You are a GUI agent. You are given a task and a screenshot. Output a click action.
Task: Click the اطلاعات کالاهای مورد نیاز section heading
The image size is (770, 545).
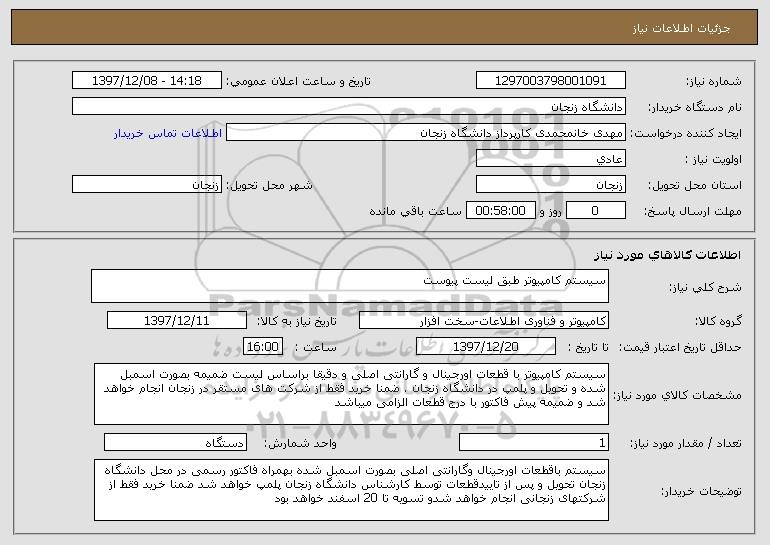coord(667,254)
